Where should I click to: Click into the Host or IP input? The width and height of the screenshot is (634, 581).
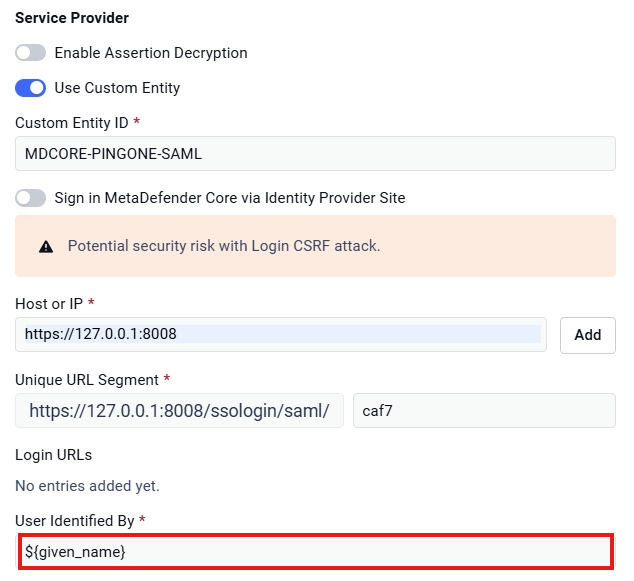click(x=281, y=334)
